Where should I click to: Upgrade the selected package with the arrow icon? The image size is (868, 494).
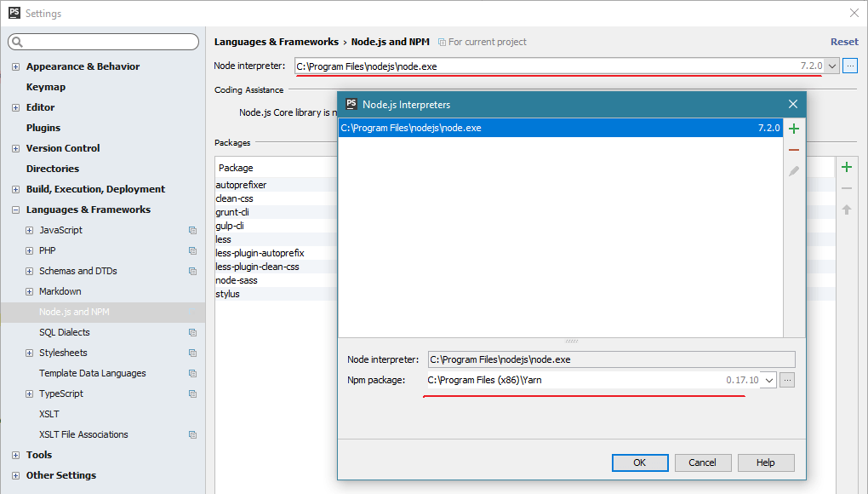(x=846, y=210)
